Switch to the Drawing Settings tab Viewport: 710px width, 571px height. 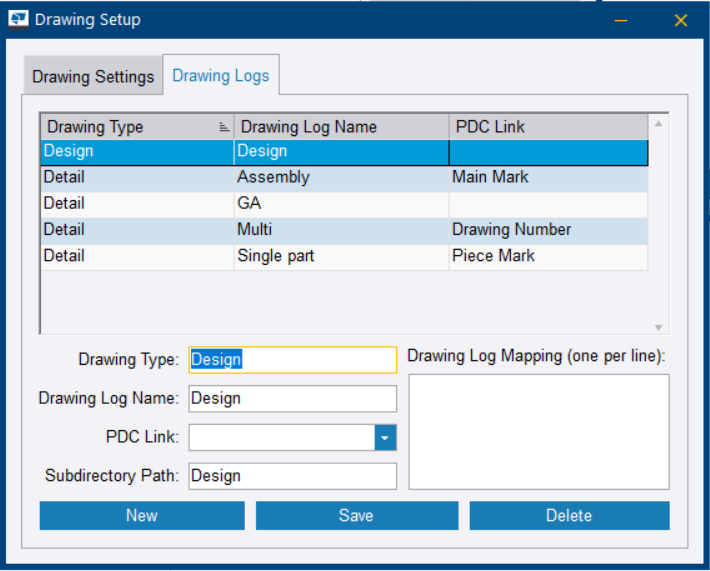(x=93, y=76)
